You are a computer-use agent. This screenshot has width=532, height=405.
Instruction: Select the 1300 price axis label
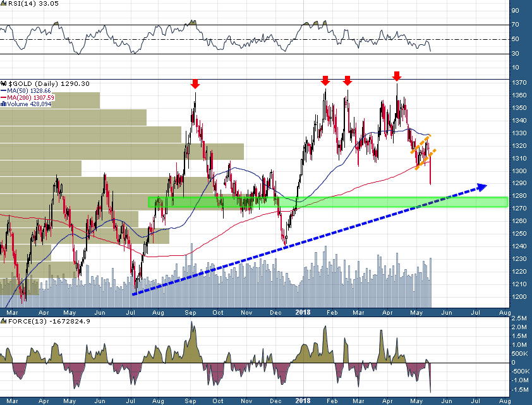(519, 171)
